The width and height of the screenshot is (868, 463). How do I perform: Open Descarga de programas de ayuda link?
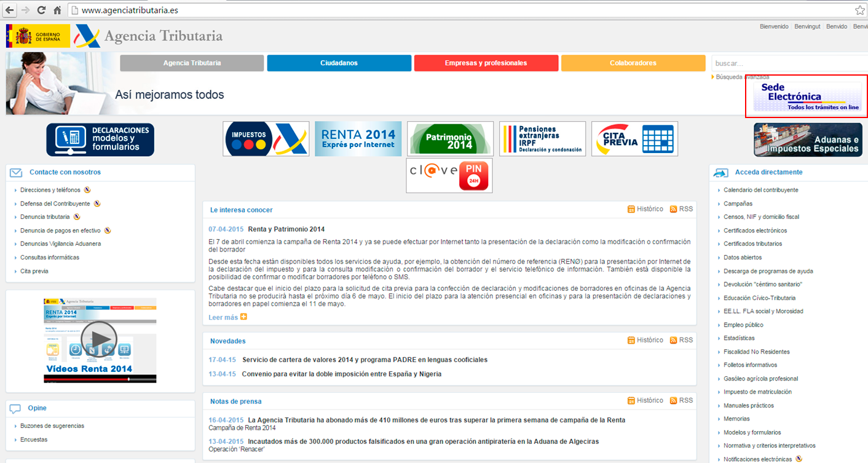768,271
